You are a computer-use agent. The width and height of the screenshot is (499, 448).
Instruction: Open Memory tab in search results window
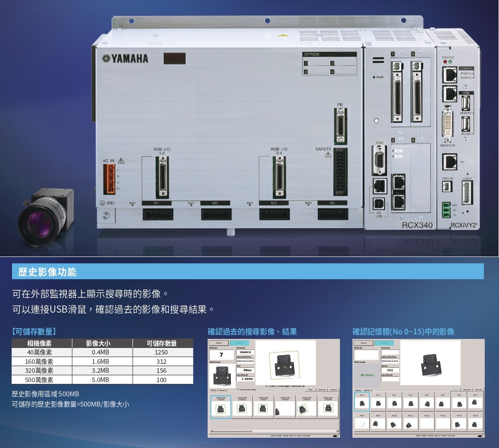(x=222, y=391)
